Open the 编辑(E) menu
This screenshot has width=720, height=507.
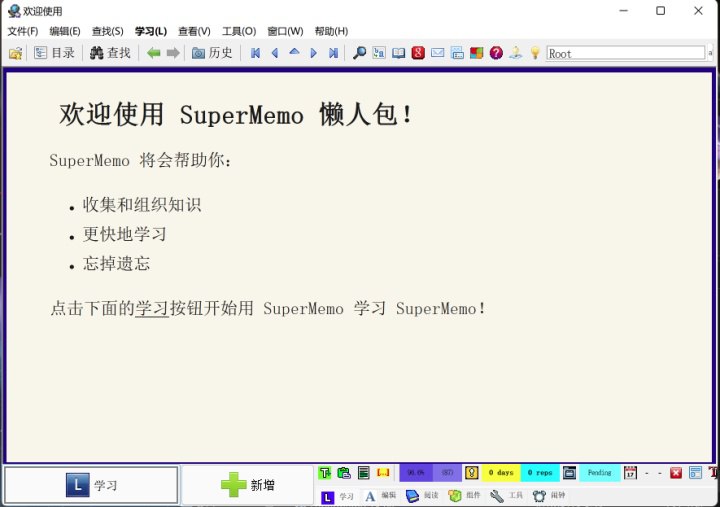65,31
